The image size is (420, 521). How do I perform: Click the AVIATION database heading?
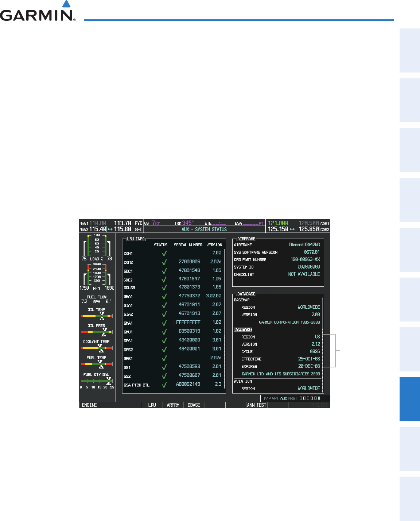click(x=243, y=381)
